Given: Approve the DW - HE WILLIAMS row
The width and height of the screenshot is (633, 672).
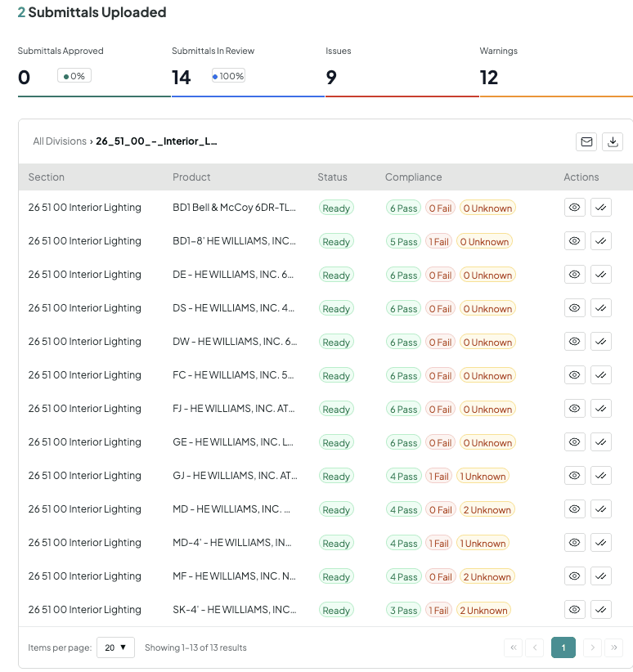Looking at the screenshot, I should [601, 342].
